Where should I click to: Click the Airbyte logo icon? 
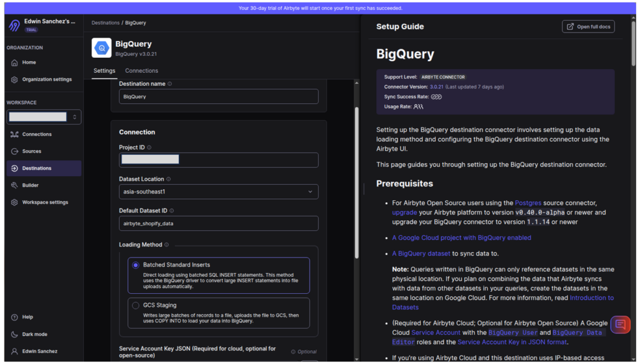[x=14, y=26]
